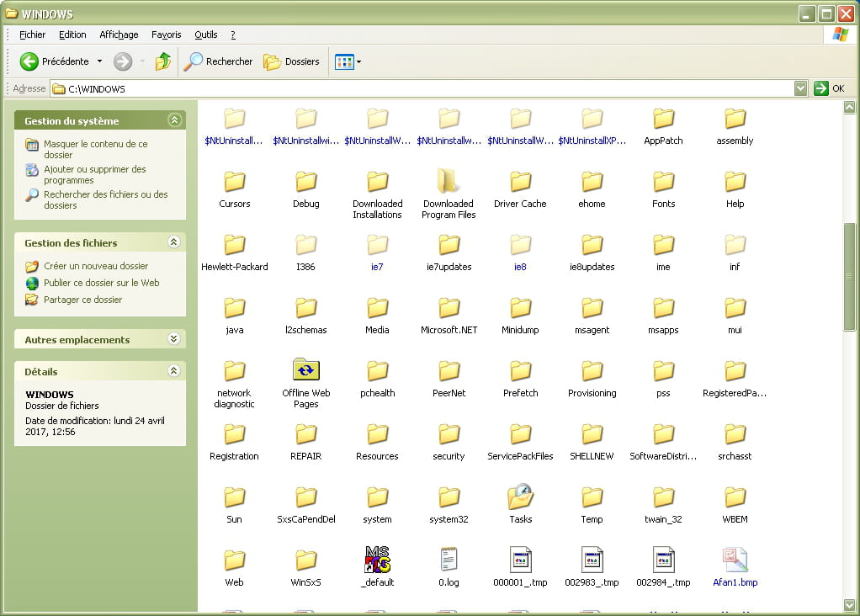The width and height of the screenshot is (860, 616).
Task: Select the Afan1.bmp image file
Action: pos(735,560)
